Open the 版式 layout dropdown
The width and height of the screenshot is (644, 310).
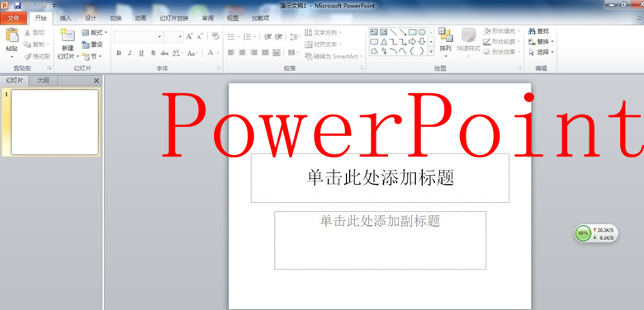tap(94, 32)
